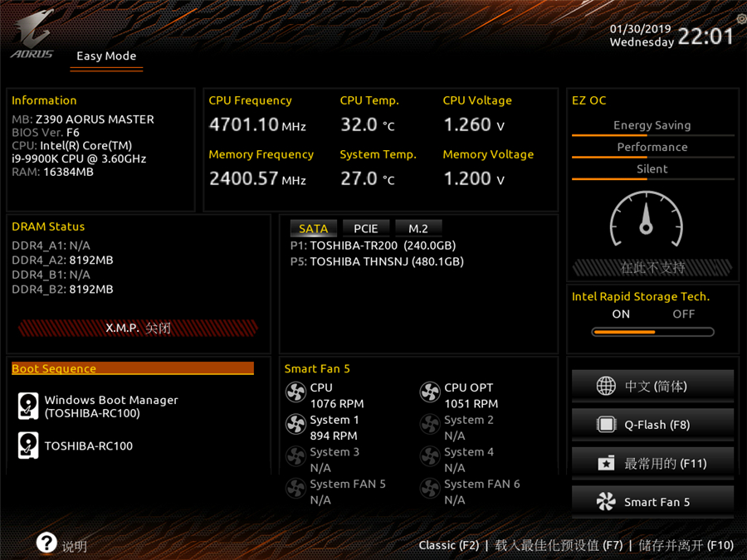Open the 中文(简体) language selector
The width and height of the screenshot is (747, 560).
[x=652, y=387]
